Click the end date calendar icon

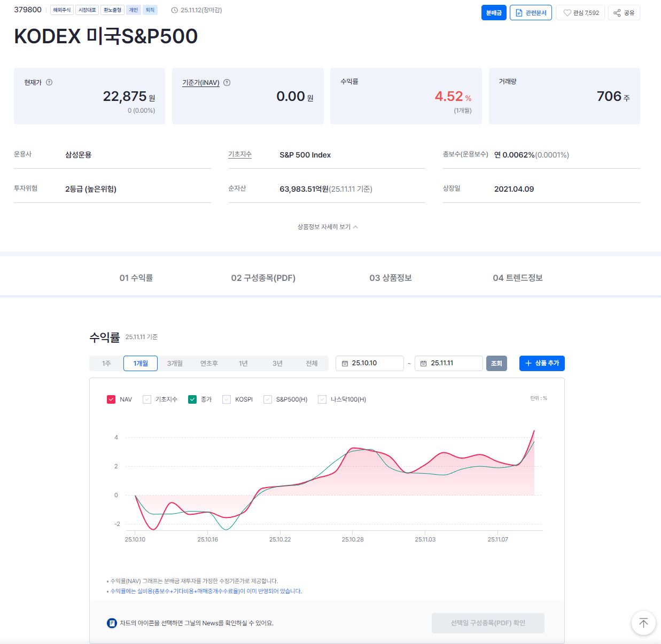424,363
